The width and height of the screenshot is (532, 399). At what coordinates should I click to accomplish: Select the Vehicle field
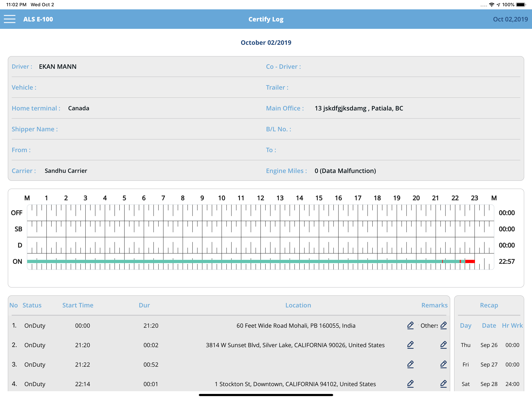click(x=139, y=87)
